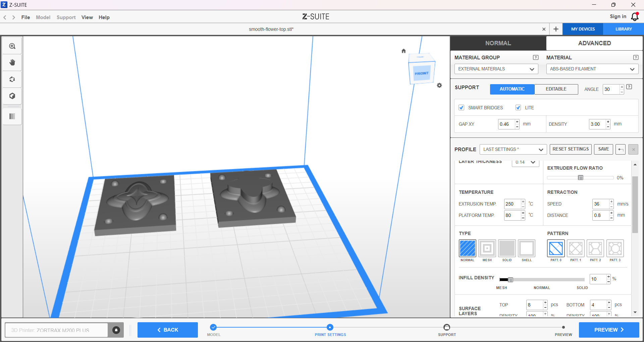Reset view with the home icon

click(404, 51)
